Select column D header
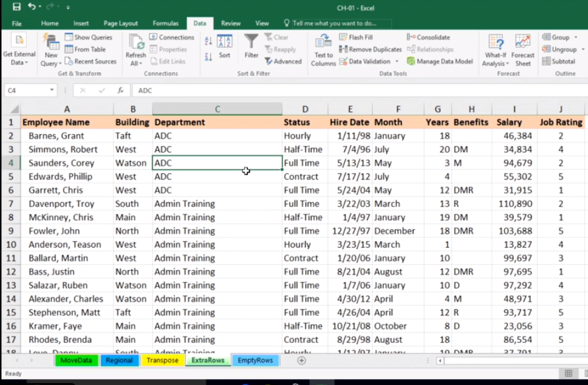This screenshot has width=588, height=385. click(305, 109)
